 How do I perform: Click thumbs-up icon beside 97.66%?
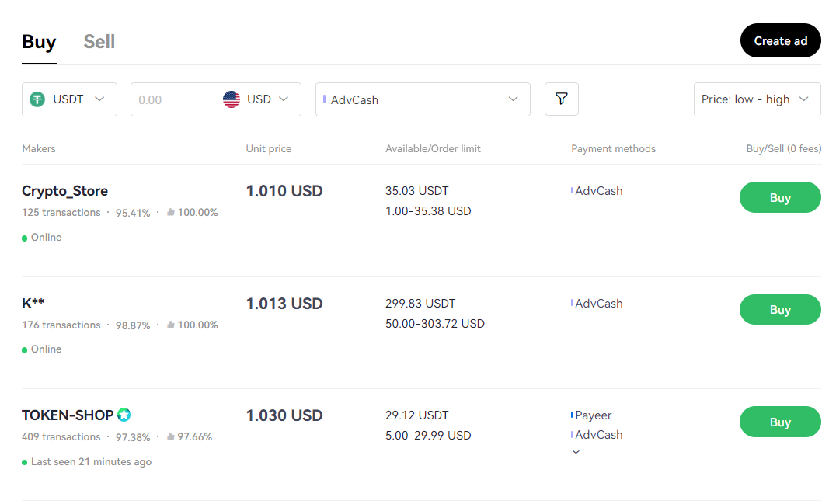click(x=171, y=436)
